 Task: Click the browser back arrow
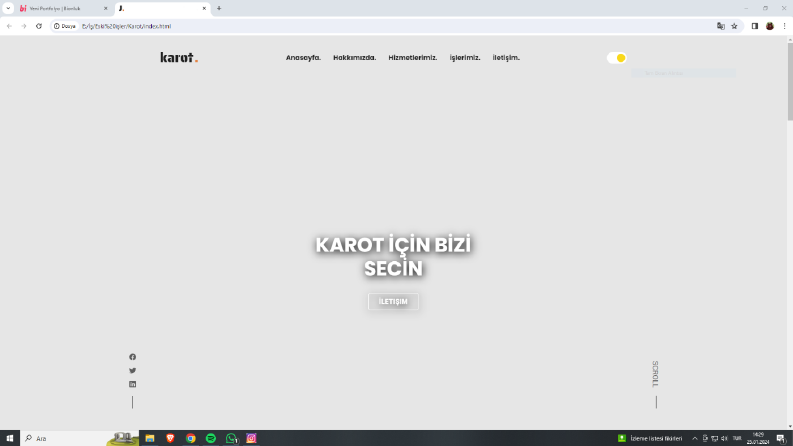[9, 26]
